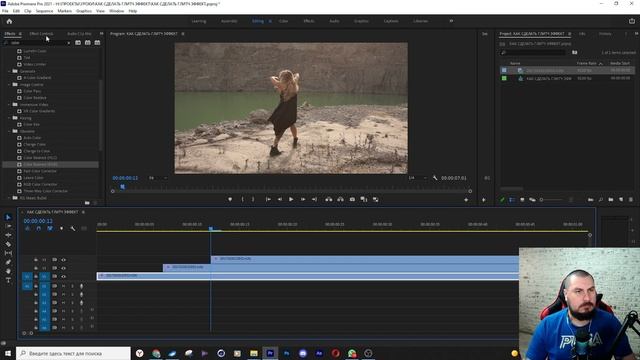The width and height of the screenshot is (640, 360).
Task: Open playback resolution dropdown 1/4
Action: point(417,178)
